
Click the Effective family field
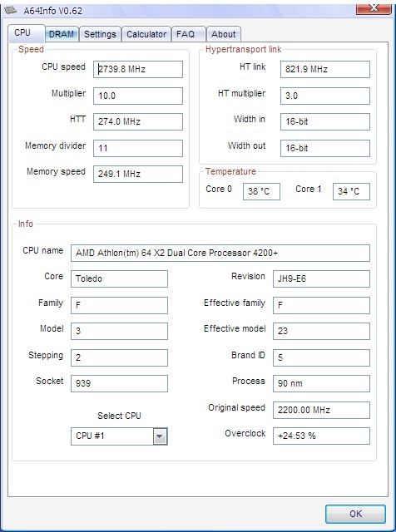321,305
